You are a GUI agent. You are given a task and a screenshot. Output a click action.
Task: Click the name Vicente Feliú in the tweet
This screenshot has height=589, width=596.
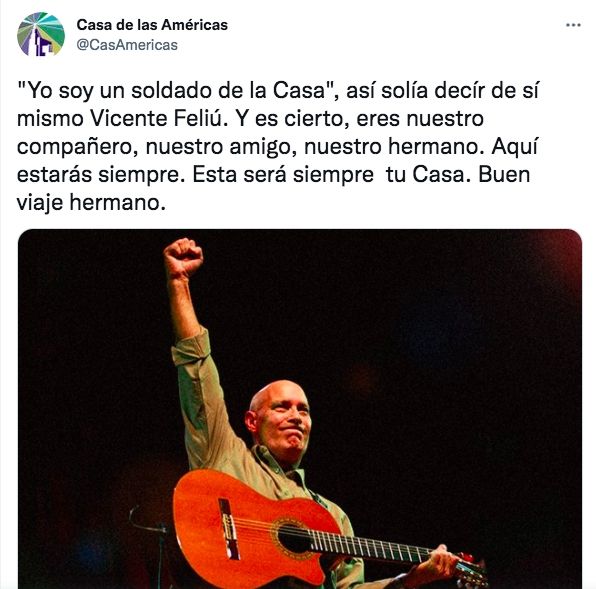click(156, 119)
